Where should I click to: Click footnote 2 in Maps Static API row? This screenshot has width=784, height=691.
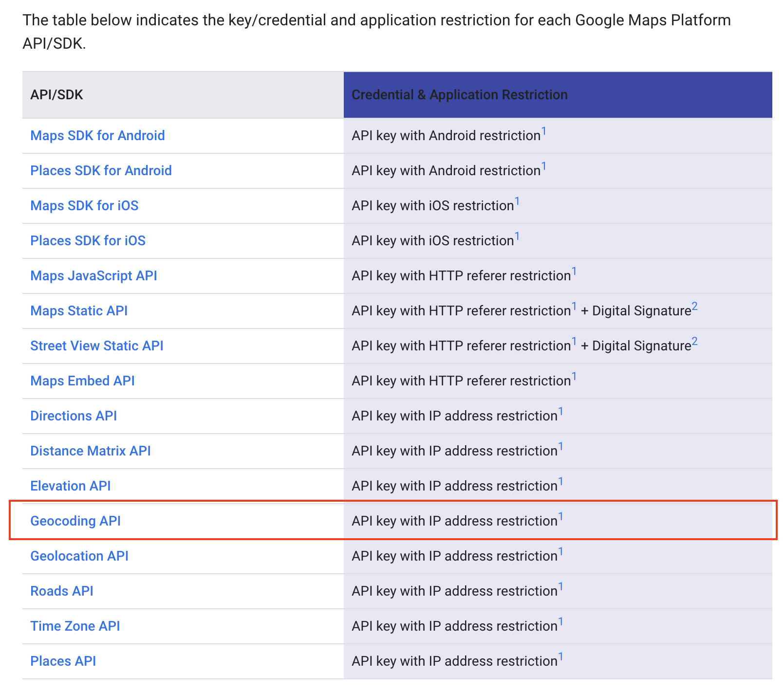click(x=695, y=307)
